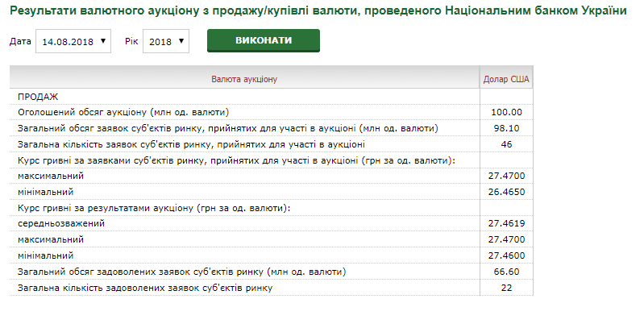The height and width of the screenshot is (328, 644).
Task: Open the Дата dropdown showing 14.08.2018
Action: (x=73, y=41)
